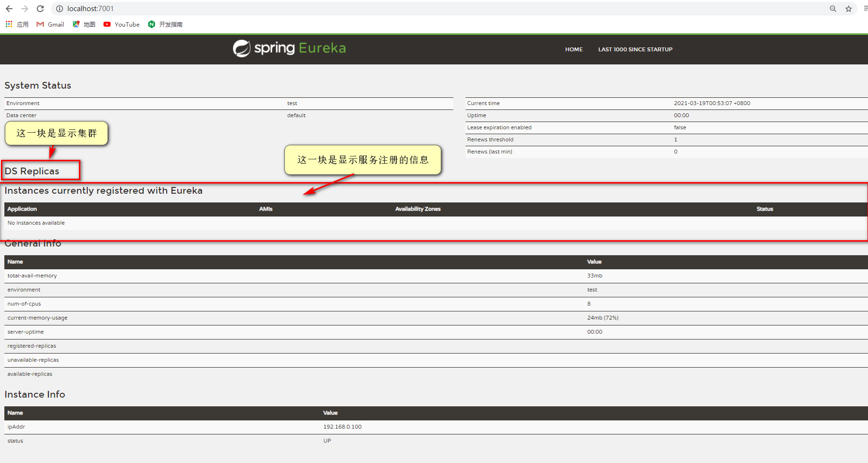Image resolution: width=868 pixels, height=463 pixels.
Task: Open the zoom magnifier icon in address bar
Action: click(833, 9)
